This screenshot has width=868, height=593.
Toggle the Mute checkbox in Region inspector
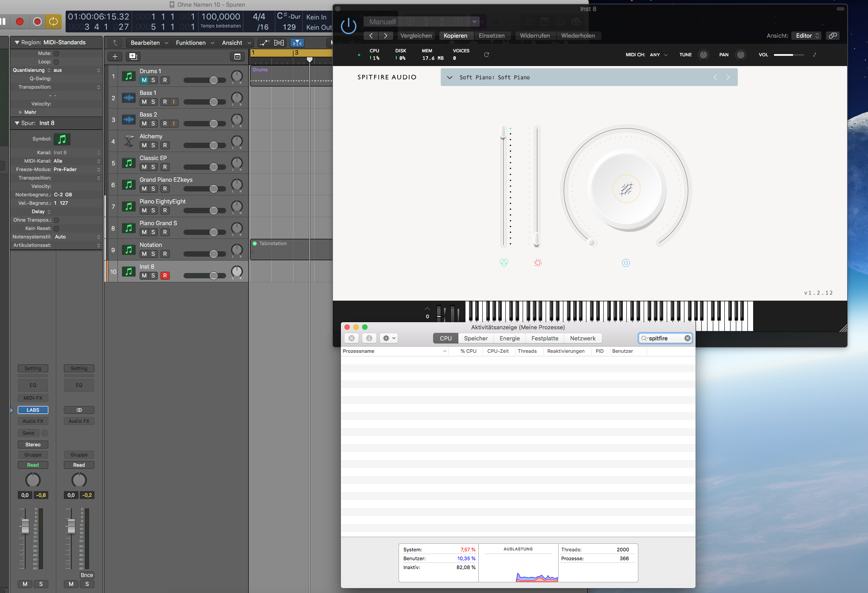(x=56, y=53)
